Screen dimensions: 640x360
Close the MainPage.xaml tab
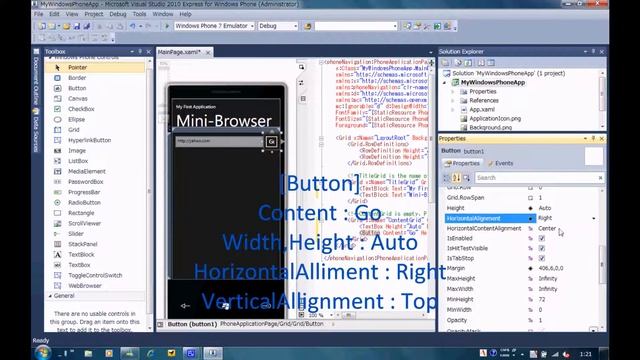208,52
